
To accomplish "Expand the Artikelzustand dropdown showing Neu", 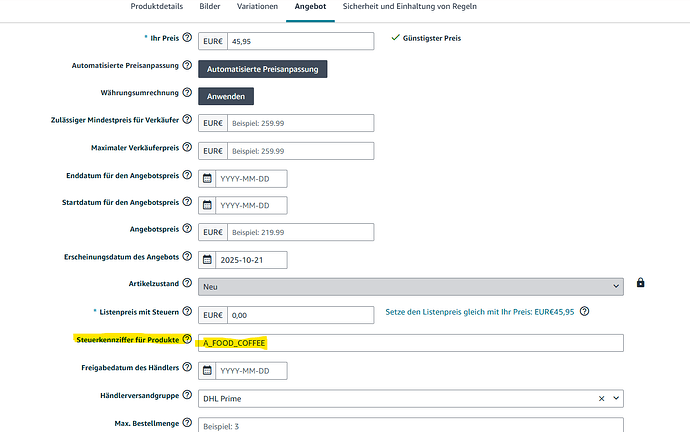I will point(410,286).
